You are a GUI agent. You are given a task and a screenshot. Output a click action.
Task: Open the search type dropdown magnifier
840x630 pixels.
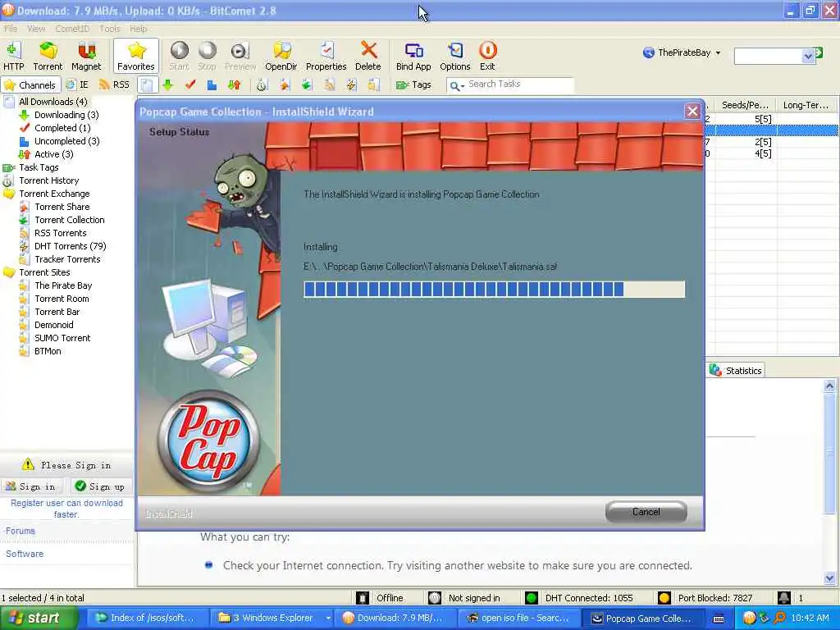coord(456,85)
